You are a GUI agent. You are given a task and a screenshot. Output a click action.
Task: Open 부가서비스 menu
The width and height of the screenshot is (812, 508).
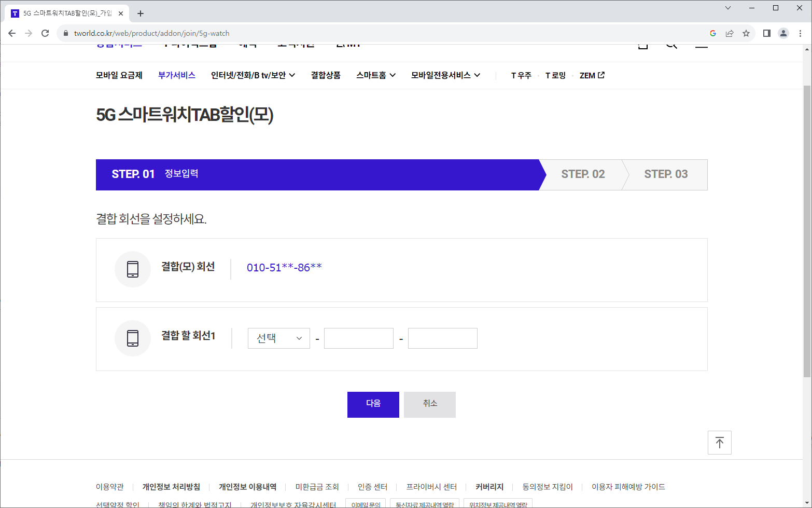click(x=177, y=75)
